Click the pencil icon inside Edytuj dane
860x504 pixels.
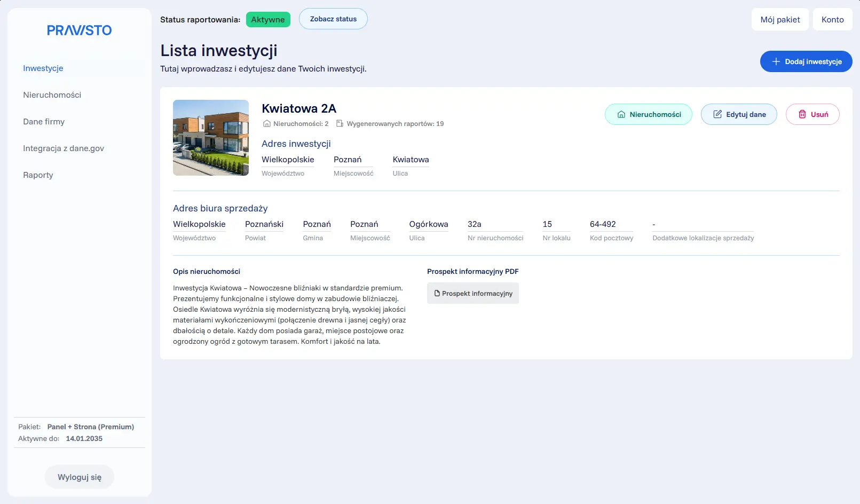716,114
